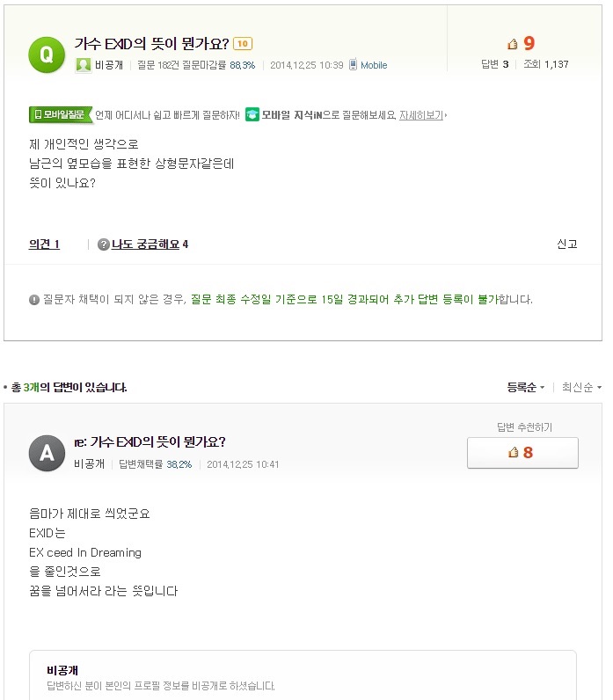The image size is (613, 700).
Task: Open the 등록순 sort dropdown
Action: (x=526, y=387)
